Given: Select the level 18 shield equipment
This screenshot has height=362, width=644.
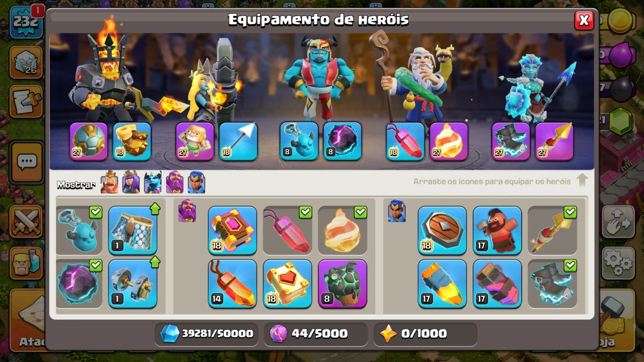Looking at the screenshot, I should [x=442, y=230].
